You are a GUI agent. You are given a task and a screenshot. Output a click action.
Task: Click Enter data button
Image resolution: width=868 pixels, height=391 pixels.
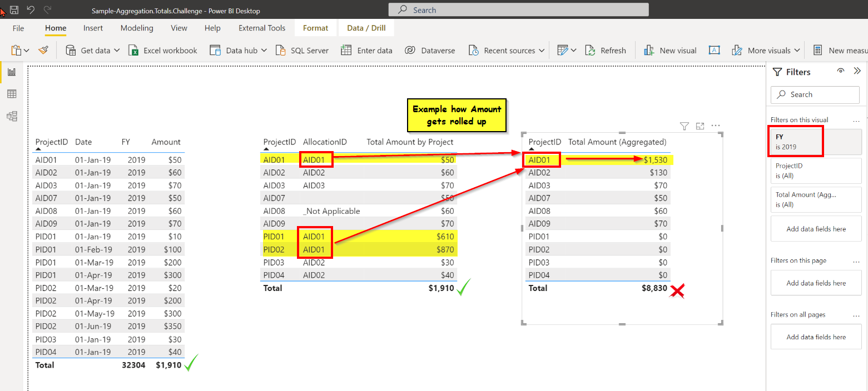(367, 51)
